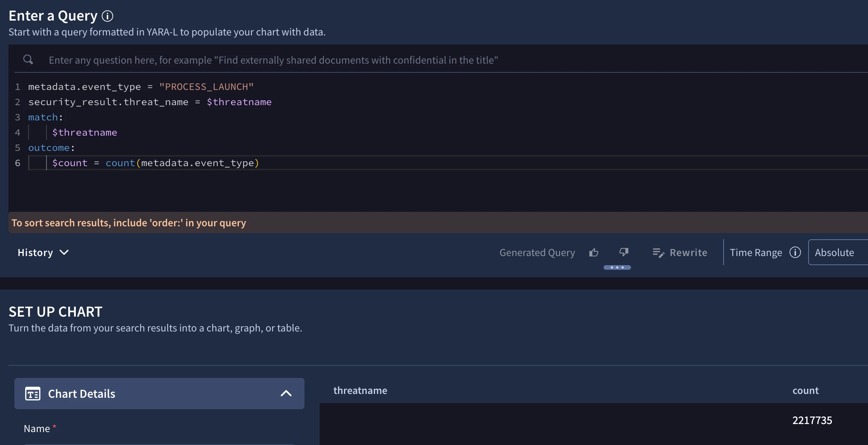868x445 pixels.
Task: Click the Generated Query label
Action: pos(537,253)
